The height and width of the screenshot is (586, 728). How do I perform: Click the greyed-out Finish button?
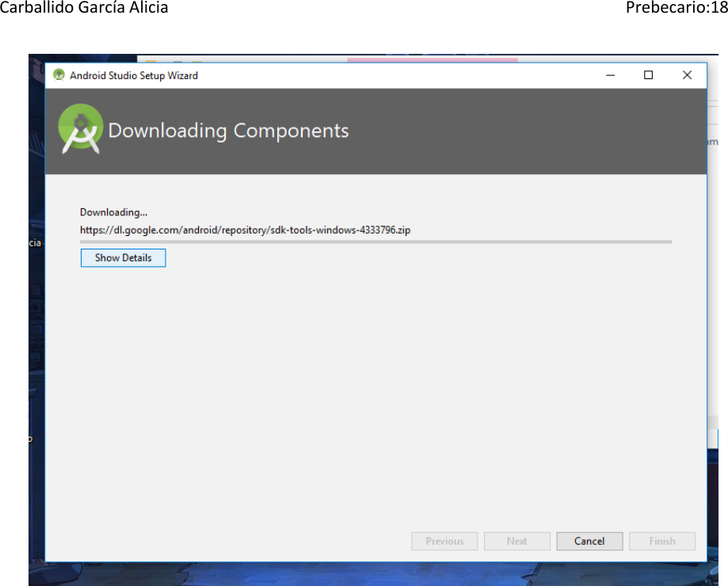662,541
